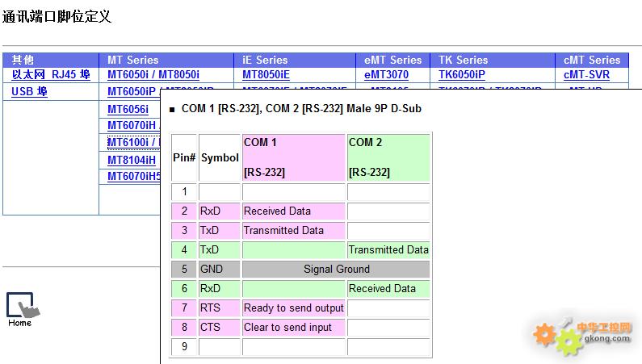The height and width of the screenshot is (364, 642).
Task: Click pin number 9 cell
Action: 184,347
